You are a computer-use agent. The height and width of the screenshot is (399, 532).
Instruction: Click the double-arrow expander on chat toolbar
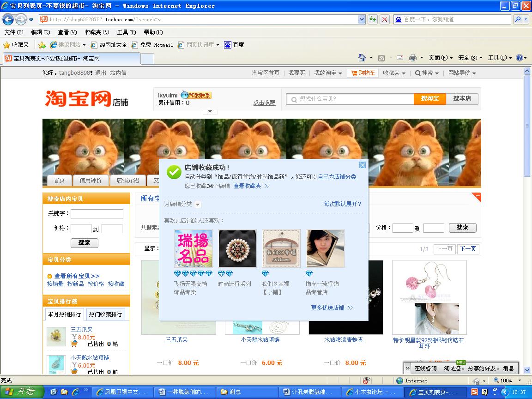coord(408,369)
